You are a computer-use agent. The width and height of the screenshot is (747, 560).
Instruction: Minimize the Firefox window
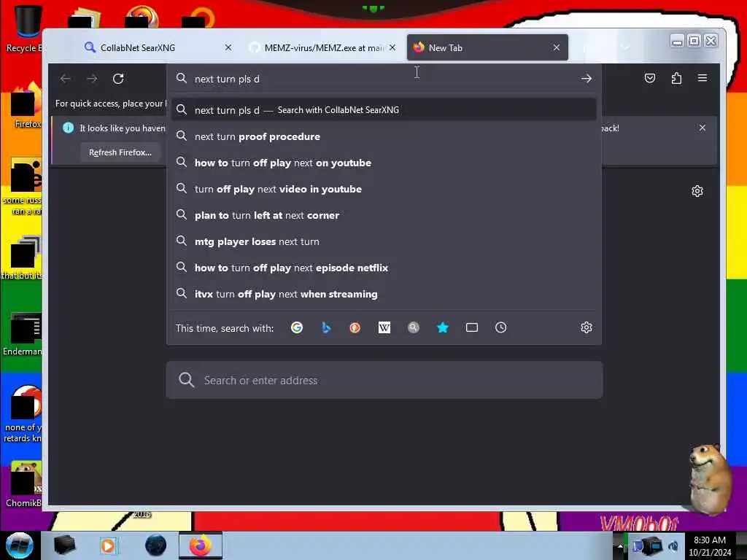point(676,42)
